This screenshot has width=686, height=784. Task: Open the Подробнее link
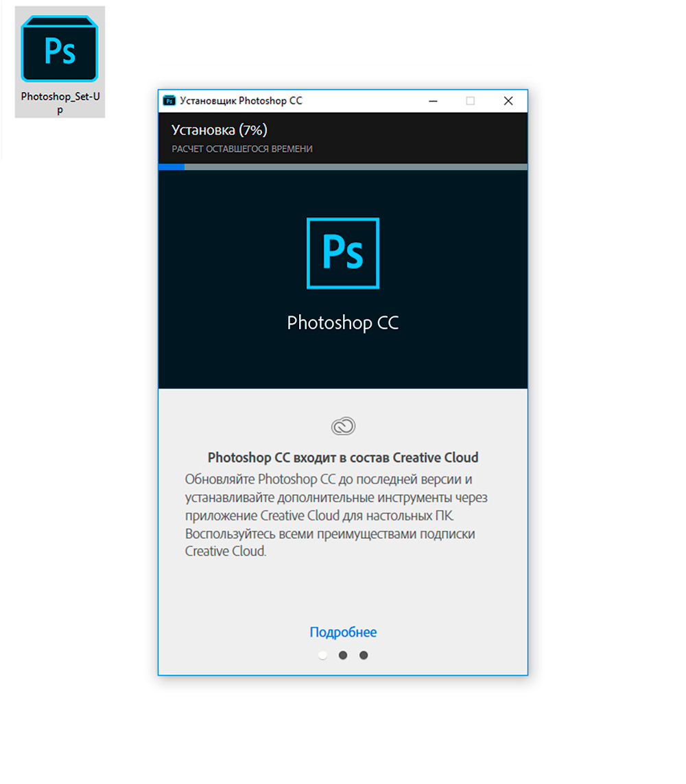tap(343, 632)
